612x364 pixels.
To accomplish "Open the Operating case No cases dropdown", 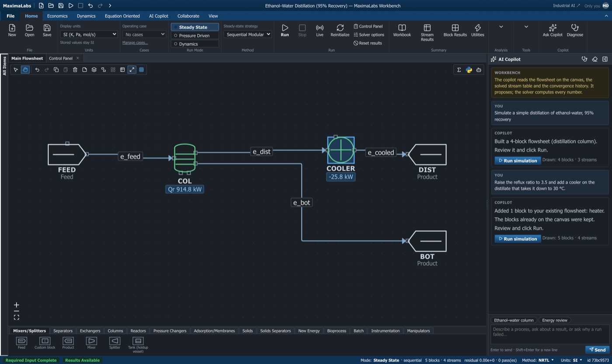I will click(144, 34).
